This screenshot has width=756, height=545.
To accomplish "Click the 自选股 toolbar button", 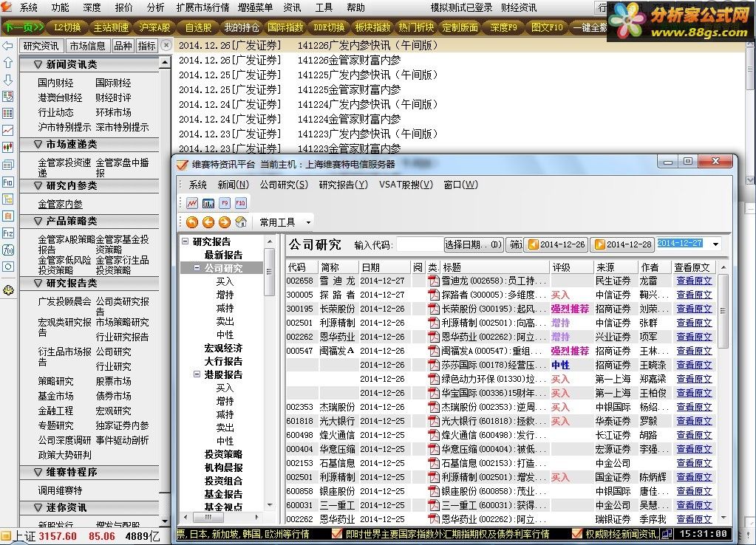I will pyautogui.click(x=198, y=27).
